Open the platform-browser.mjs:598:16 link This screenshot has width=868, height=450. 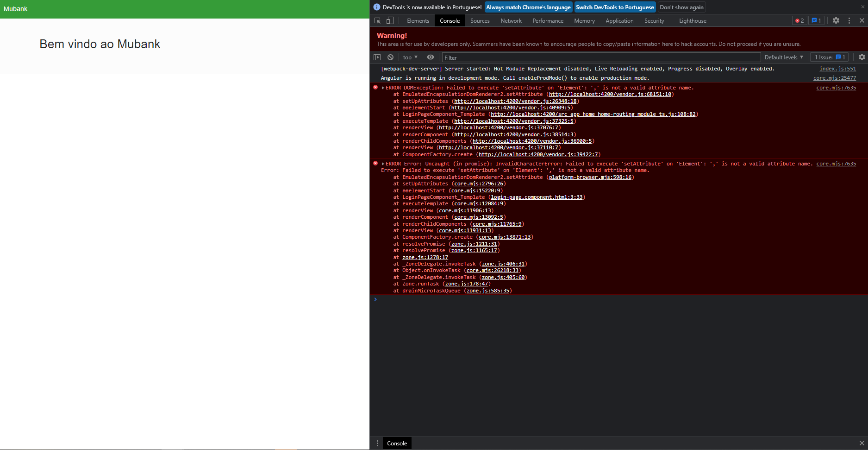pos(590,177)
